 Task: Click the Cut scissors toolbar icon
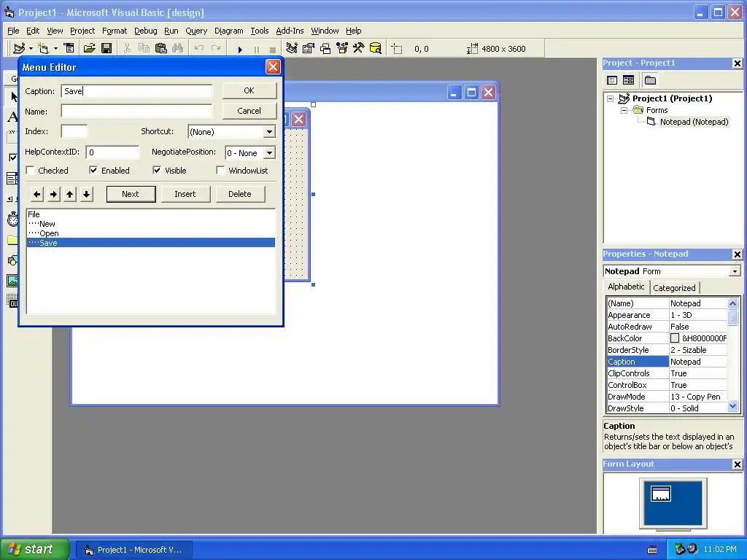(x=127, y=48)
